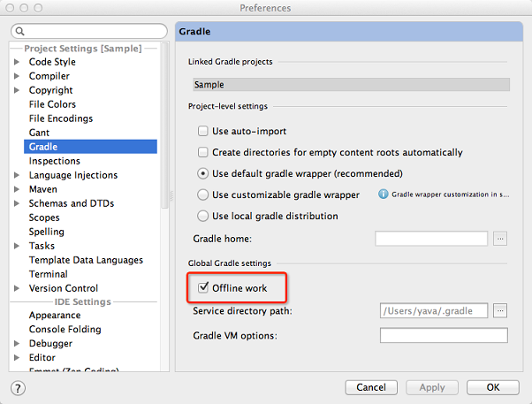Click the help question mark icon
The image size is (532, 404).
click(x=18, y=388)
